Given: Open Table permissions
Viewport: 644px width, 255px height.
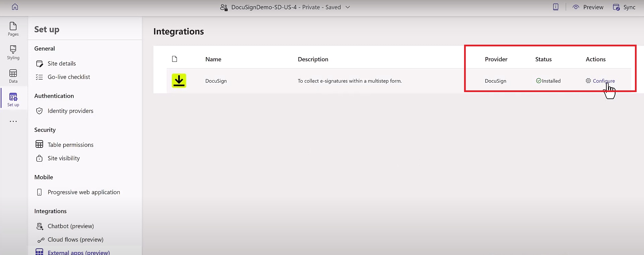Looking at the screenshot, I should point(70,145).
